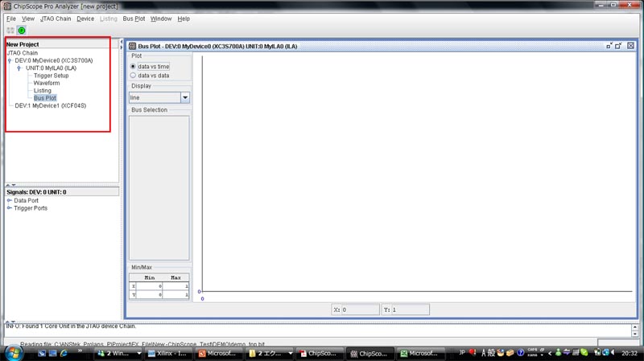Viewport: 644px width, 361px height.
Task: Click the message log scroll up arrow
Action: [635, 327]
